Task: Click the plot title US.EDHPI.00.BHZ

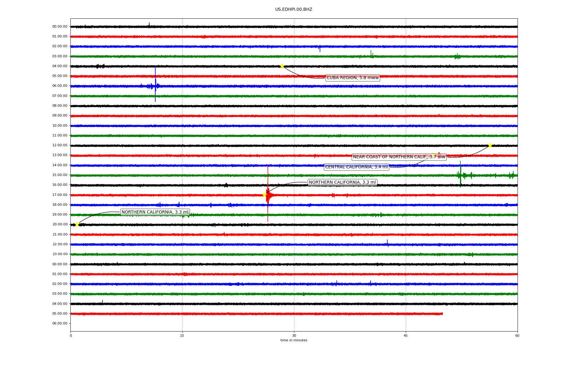Action: (x=293, y=10)
